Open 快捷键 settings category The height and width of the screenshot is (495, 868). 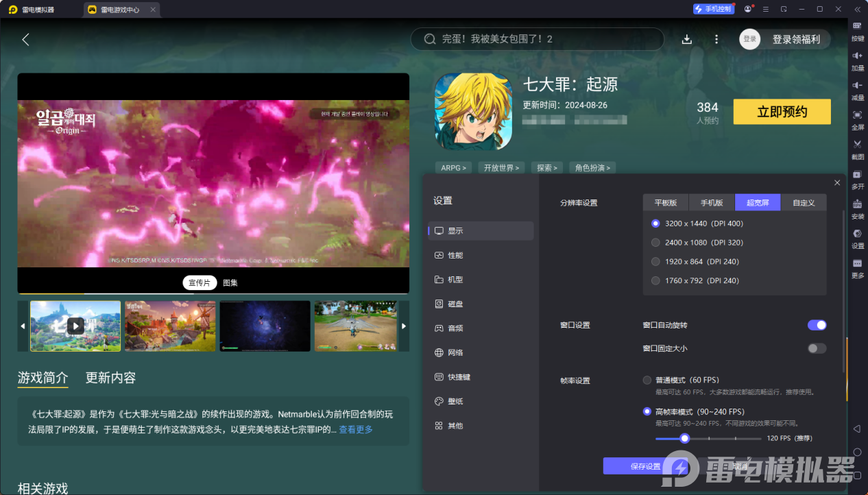(x=481, y=377)
